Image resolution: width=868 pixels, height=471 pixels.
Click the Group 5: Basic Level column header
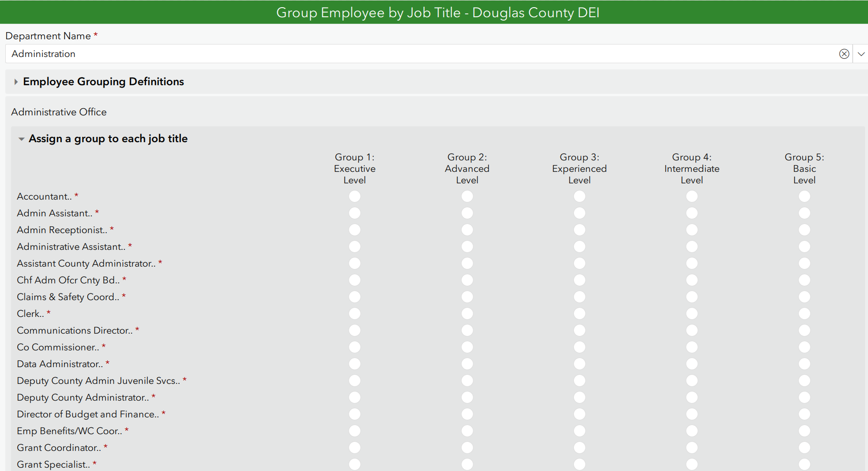point(804,168)
